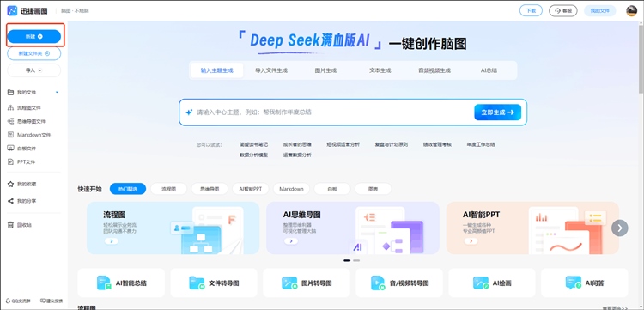Click the 我的文件 folder icon

pyautogui.click(x=10, y=93)
